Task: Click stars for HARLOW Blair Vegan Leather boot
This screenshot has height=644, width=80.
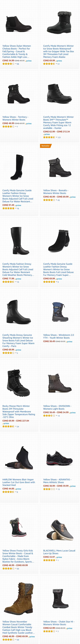Action: (8, 492)
